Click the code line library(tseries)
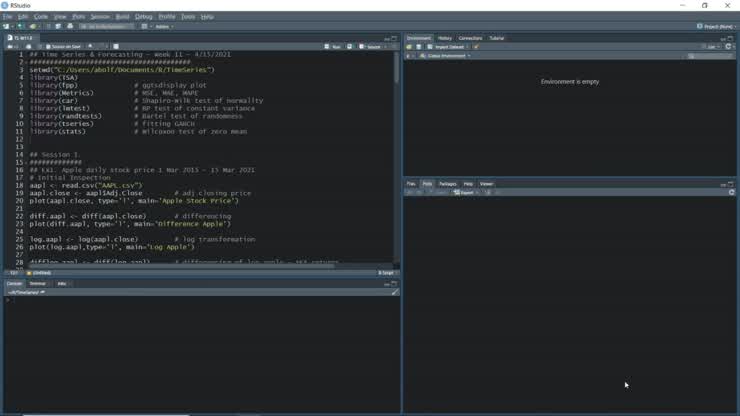This screenshot has width=740, height=416. point(62,124)
